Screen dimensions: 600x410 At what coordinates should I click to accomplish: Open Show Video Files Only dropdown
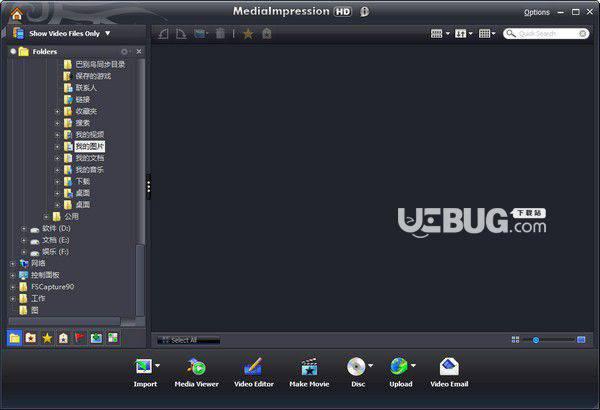point(108,33)
